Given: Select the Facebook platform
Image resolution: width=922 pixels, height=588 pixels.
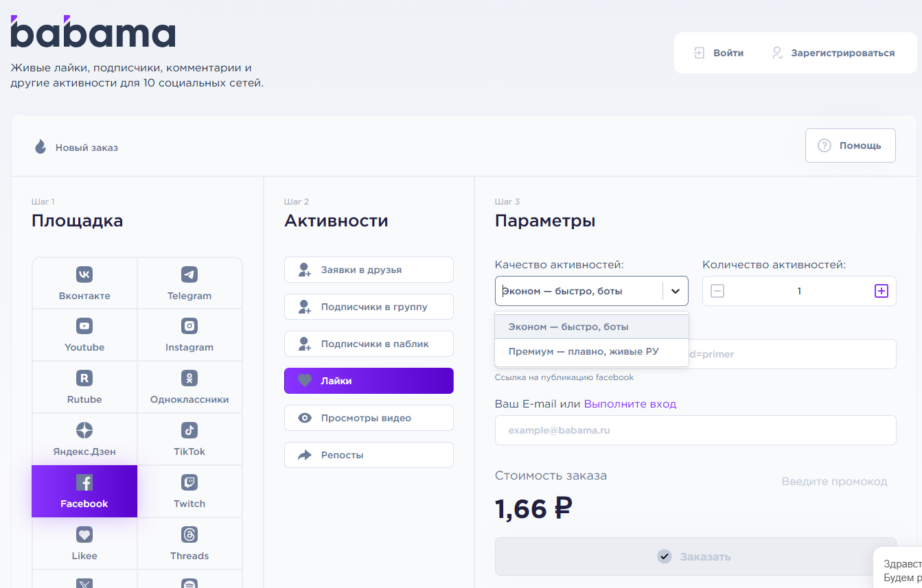Looking at the screenshot, I should point(84,491).
